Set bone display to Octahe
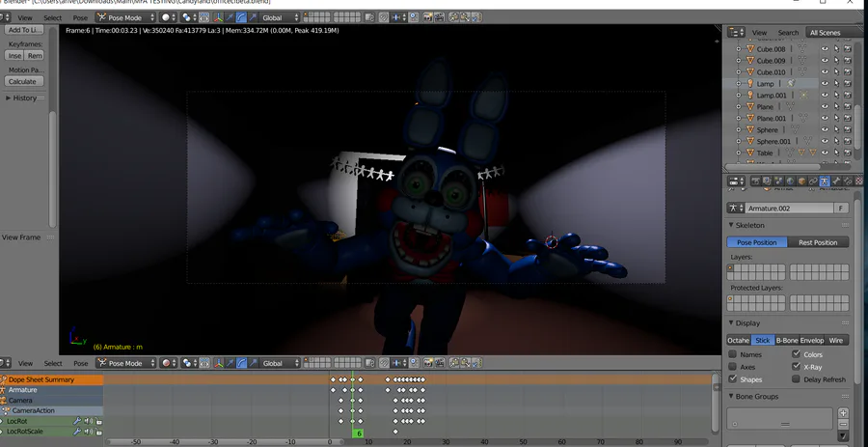This screenshot has width=868, height=447. pos(739,340)
